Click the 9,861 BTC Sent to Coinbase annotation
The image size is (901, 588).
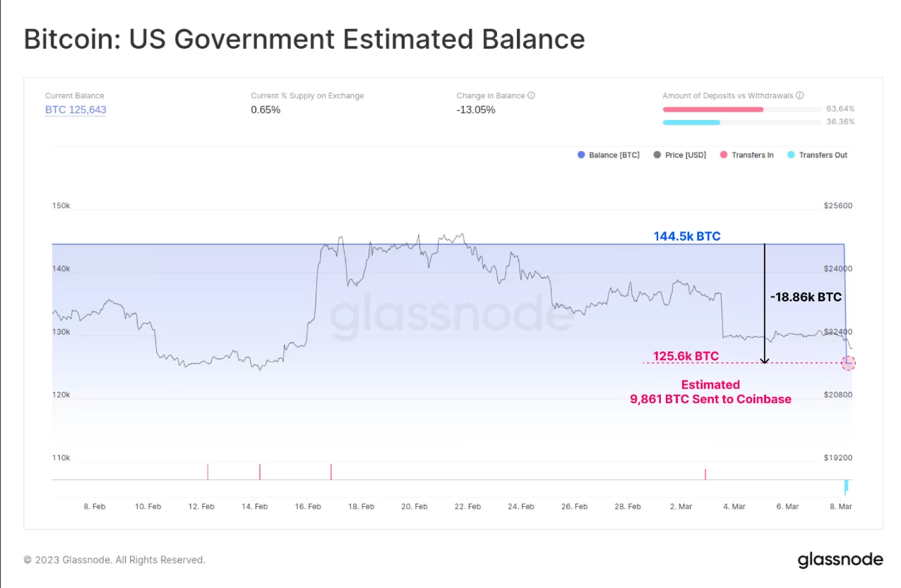(x=710, y=399)
